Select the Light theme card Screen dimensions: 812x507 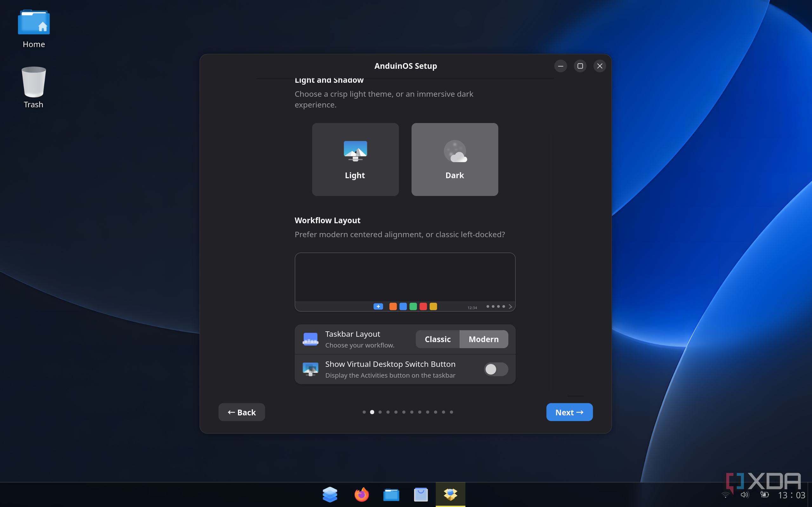pyautogui.click(x=355, y=159)
